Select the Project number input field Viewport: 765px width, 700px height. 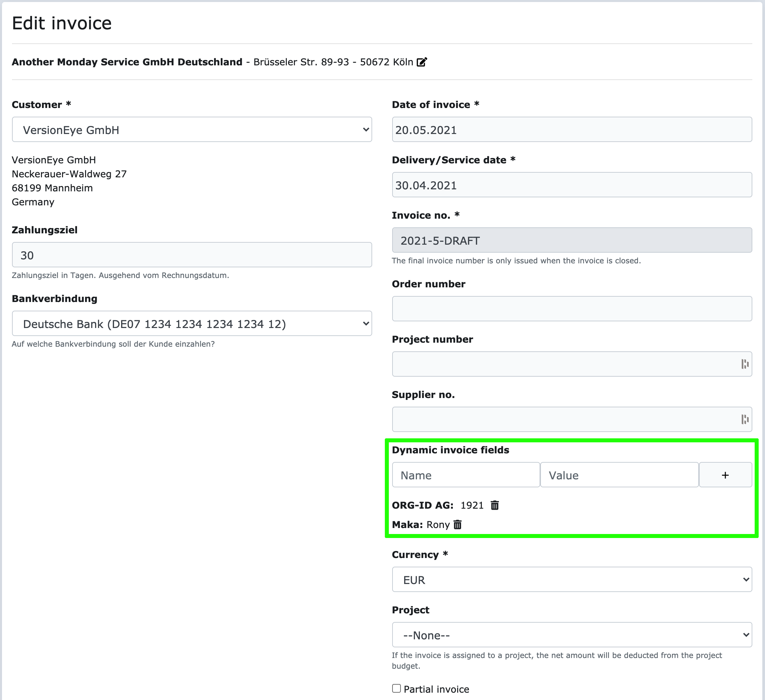pyautogui.click(x=550, y=364)
